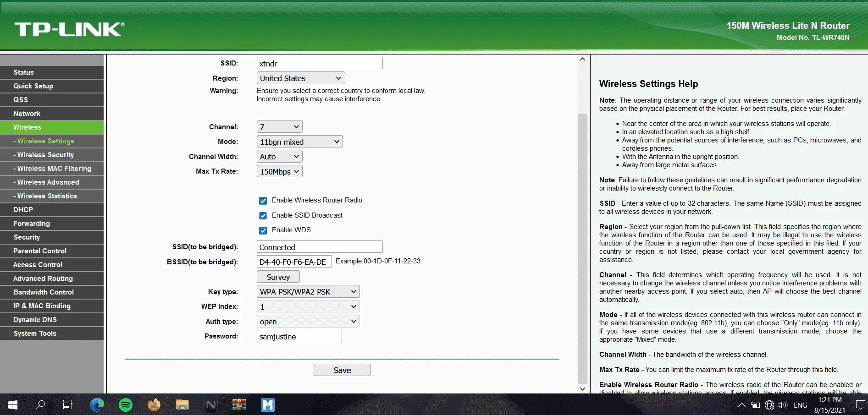This screenshot has height=415, width=868.
Task: Check battery status tray icon
Action: pos(756,405)
